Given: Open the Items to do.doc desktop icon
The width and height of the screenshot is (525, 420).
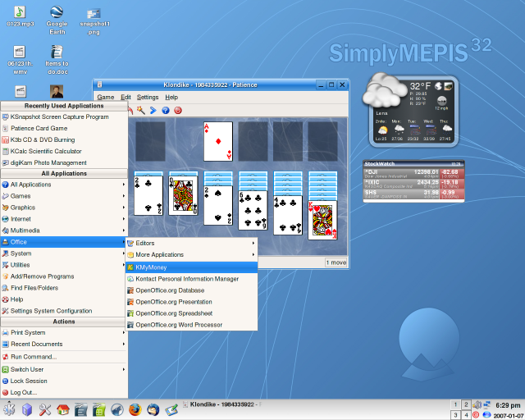Looking at the screenshot, I should click(x=57, y=60).
